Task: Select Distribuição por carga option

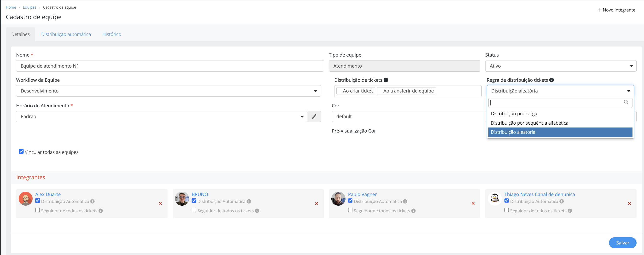Action: (560, 114)
